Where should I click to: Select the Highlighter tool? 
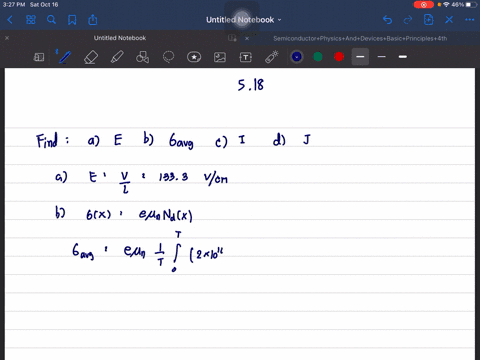(x=117, y=57)
